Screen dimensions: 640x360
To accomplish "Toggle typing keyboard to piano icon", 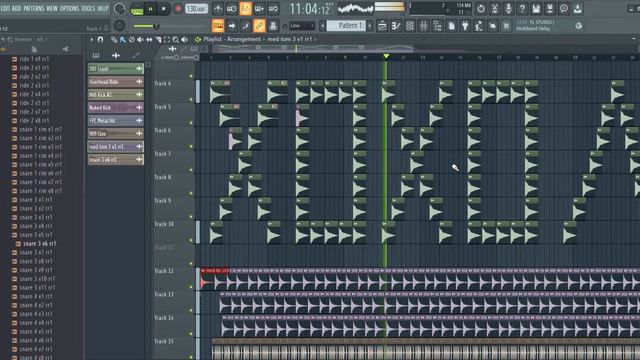I will (x=218, y=26).
